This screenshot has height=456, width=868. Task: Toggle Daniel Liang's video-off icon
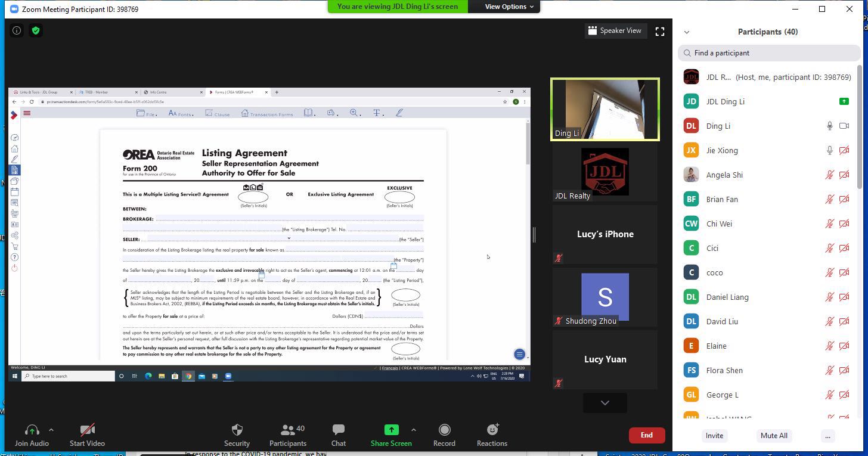[x=844, y=297]
